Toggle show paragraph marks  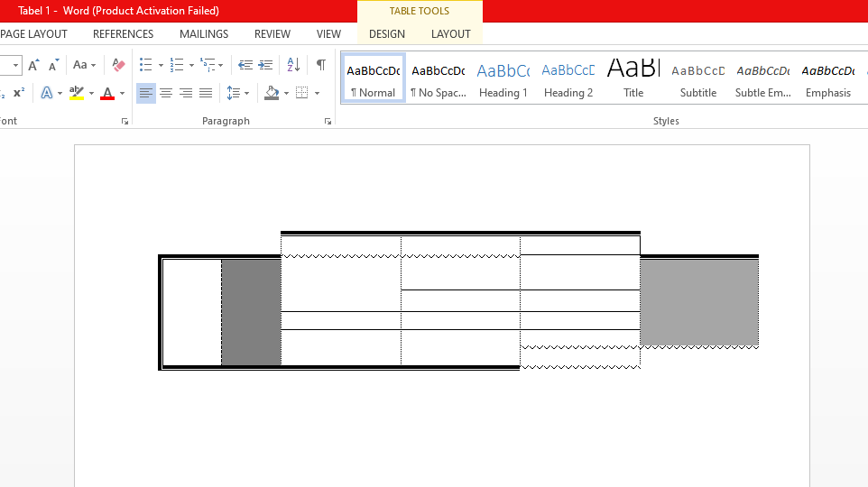point(321,65)
